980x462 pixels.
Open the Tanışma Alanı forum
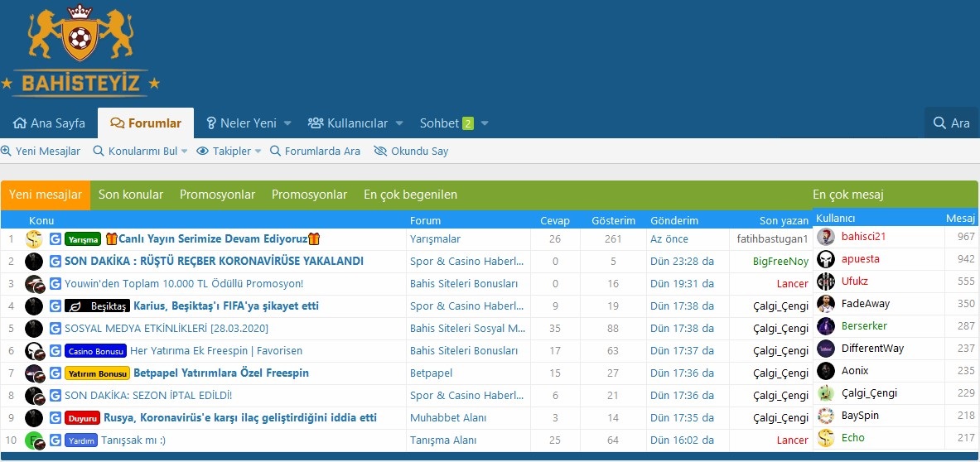(x=445, y=440)
